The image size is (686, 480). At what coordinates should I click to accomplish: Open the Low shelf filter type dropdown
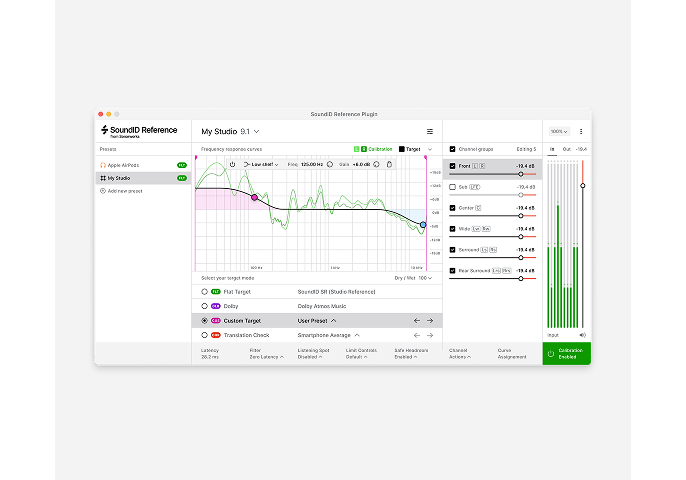265,165
